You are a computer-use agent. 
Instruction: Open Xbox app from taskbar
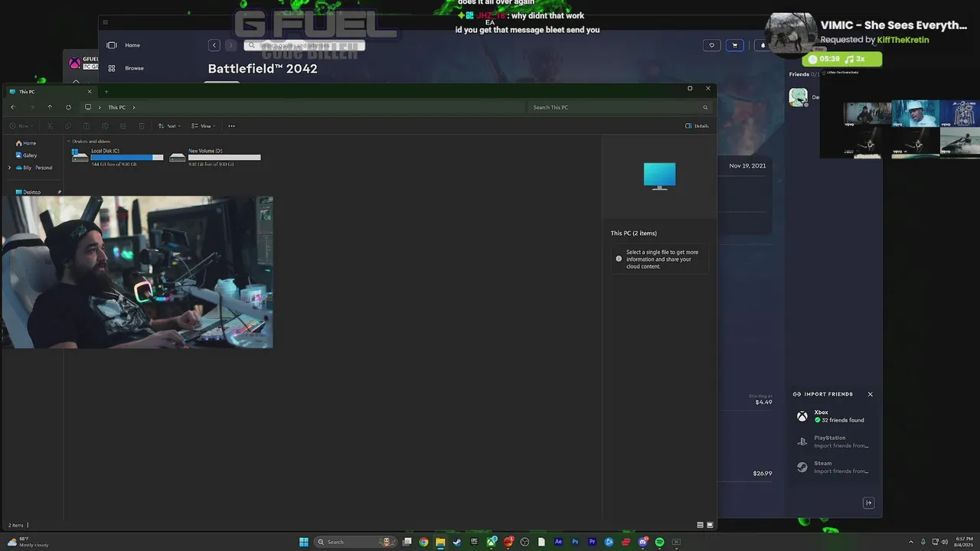pos(491,542)
